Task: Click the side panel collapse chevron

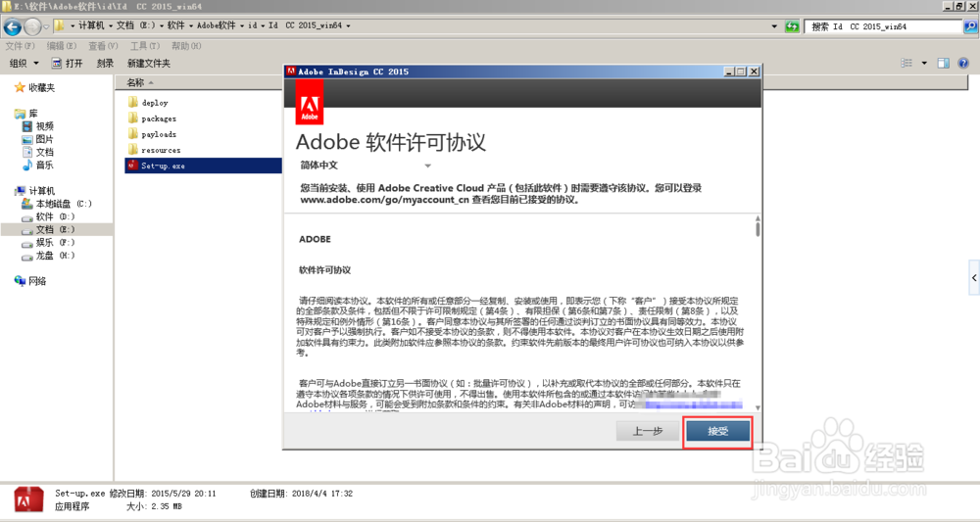Action: pyautogui.click(x=974, y=278)
